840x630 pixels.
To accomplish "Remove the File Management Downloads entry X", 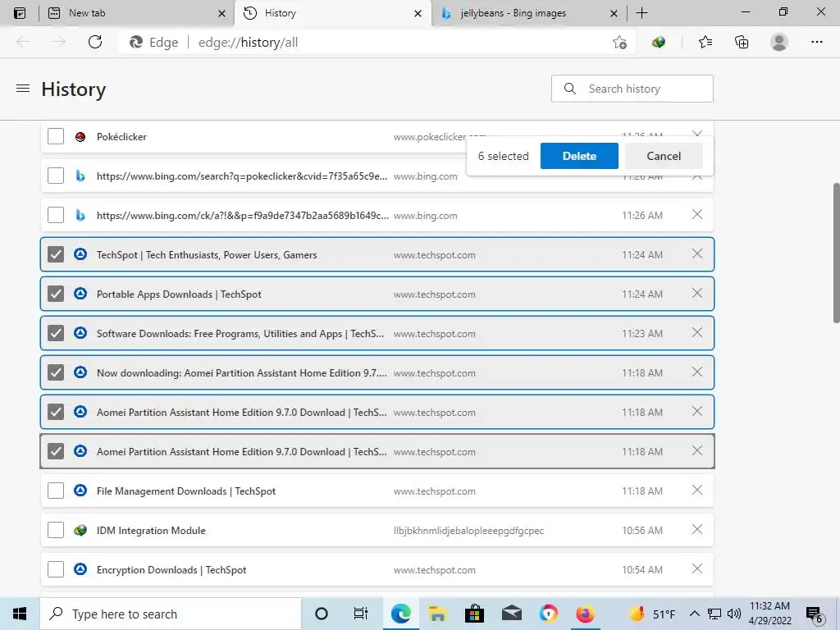I will tap(697, 491).
